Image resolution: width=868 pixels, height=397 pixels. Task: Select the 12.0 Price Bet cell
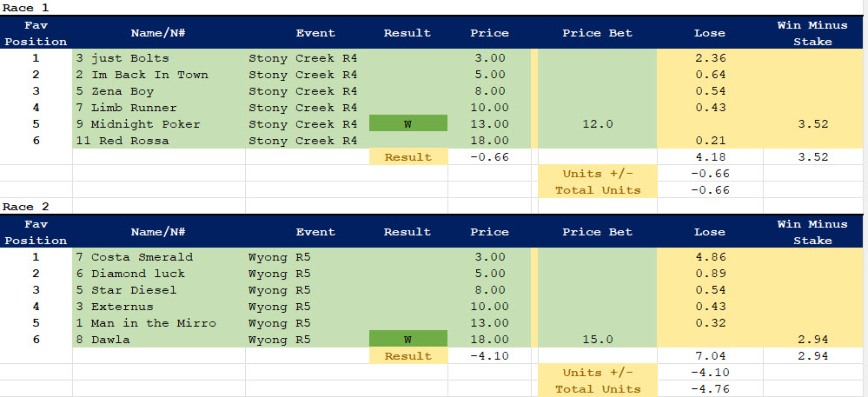(x=597, y=124)
